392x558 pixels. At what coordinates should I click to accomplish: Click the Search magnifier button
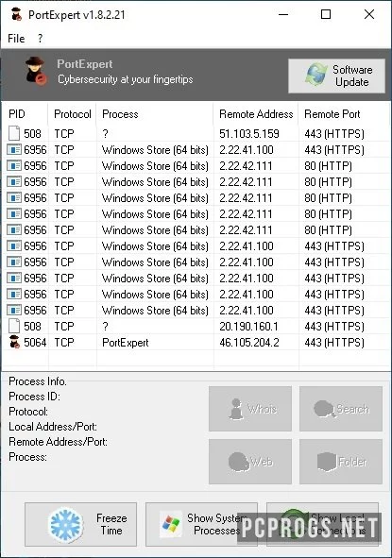point(341,409)
